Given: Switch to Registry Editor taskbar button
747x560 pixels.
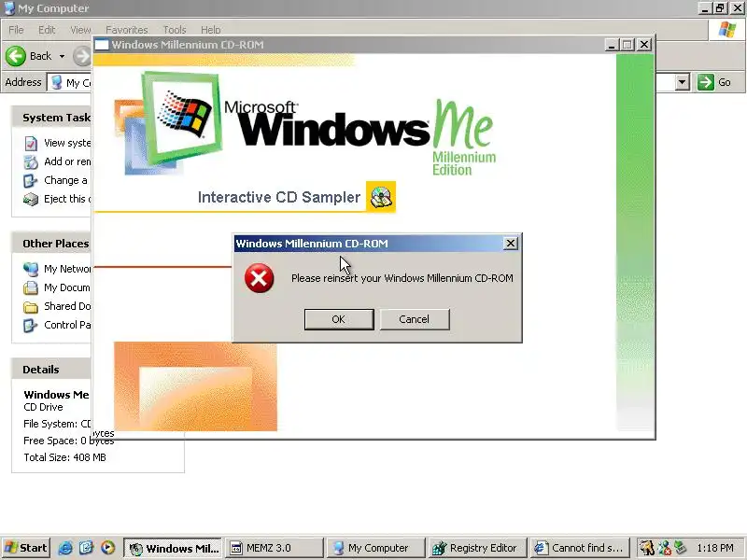Looking at the screenshot, I should pyautogui.click(x=478, y=548).
